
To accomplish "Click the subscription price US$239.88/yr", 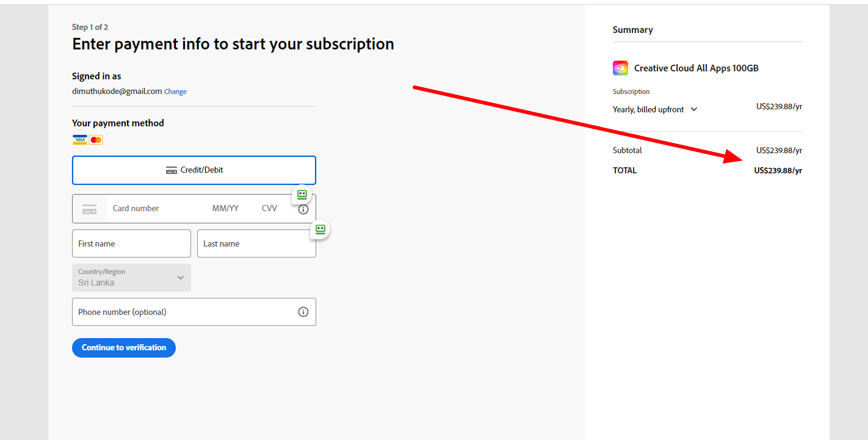I will click(x=779, y=106).
